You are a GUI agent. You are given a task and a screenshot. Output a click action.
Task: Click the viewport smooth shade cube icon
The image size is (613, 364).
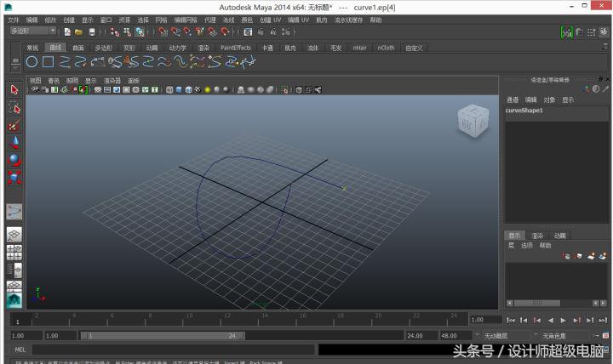[x=179, y=90]
